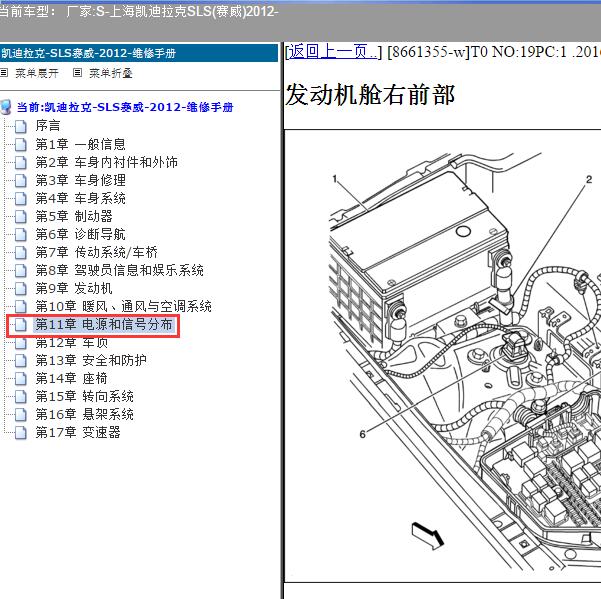Click the document ID text 8661355-w

pos(427,52)
